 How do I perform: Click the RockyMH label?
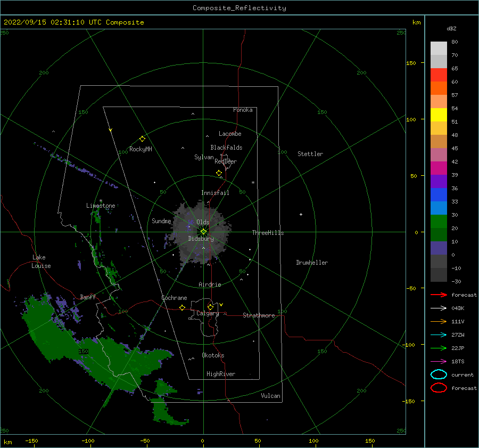click(x=141, y=149)
